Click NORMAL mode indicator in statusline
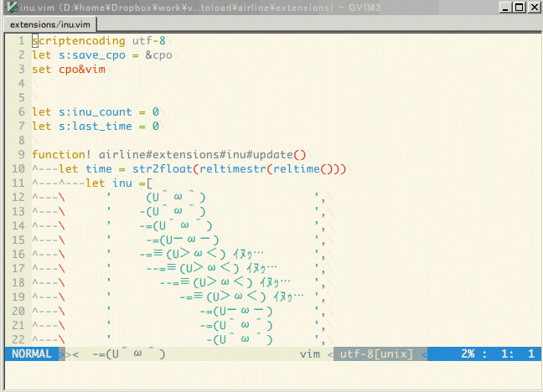 click(32, 354)
